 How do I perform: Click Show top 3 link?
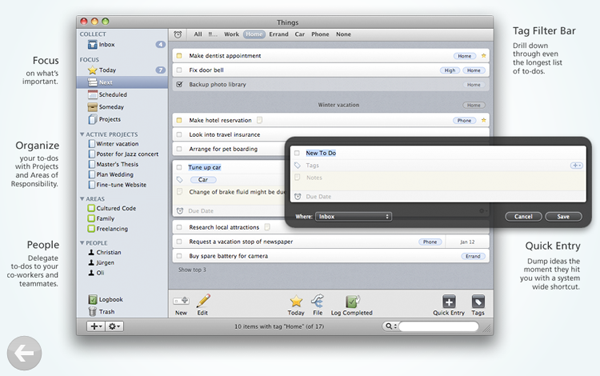pos(192,270)
